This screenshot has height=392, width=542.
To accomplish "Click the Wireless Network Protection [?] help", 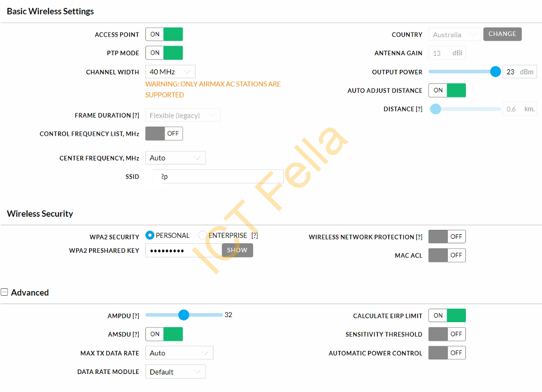I will [x=419, y=237].
